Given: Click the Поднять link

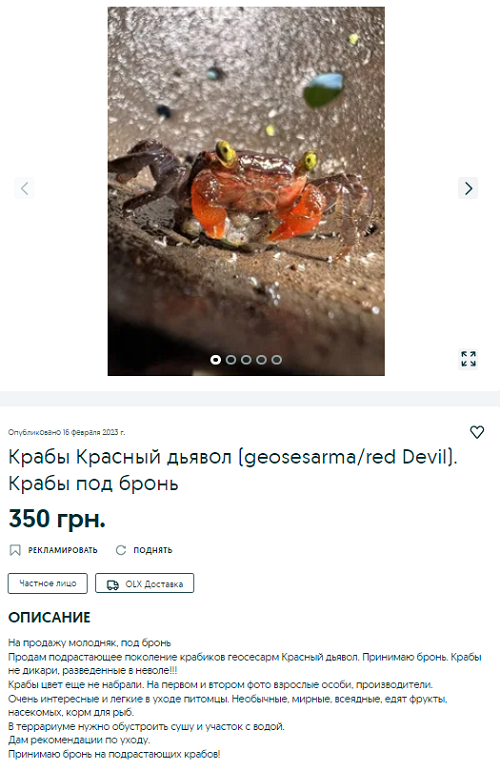Looking at the screenshot, I should click(153, 550).
